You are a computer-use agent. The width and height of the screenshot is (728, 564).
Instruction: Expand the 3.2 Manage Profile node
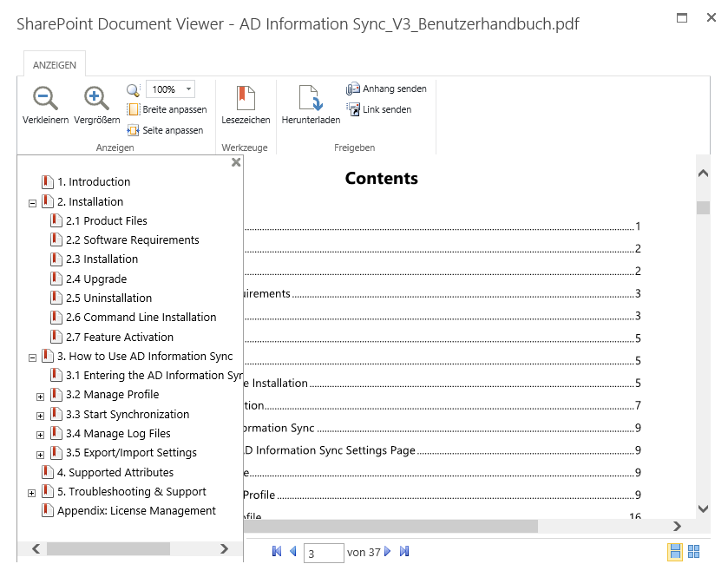pyautogui.click(x=41, y=397)
